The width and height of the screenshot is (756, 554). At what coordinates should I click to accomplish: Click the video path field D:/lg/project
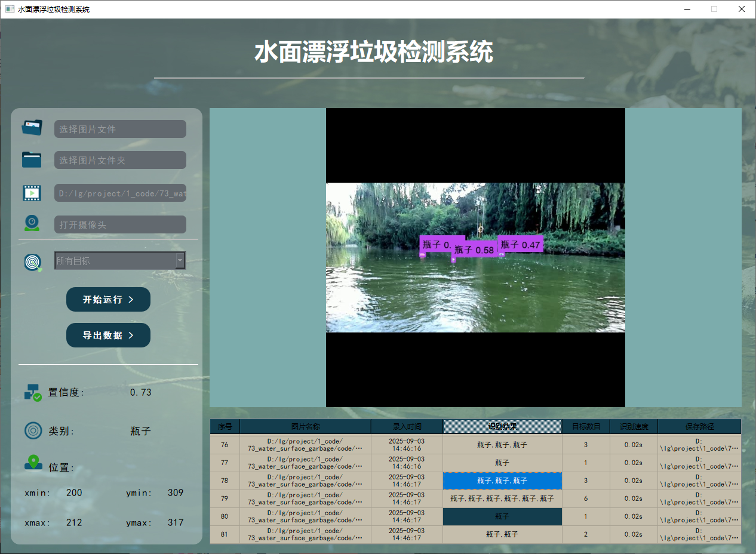tap(120, 193)
